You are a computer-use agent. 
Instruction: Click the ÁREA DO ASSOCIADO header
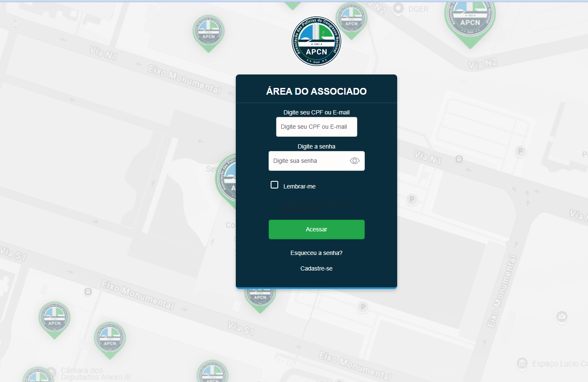(x=316, y=91)
